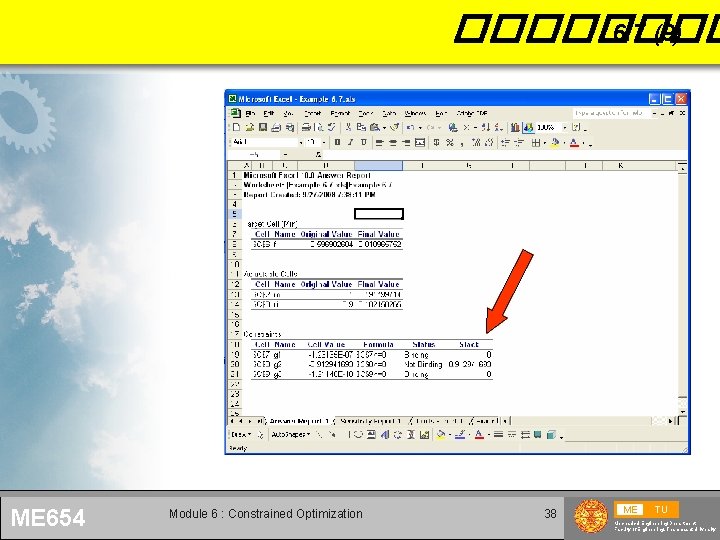The width and height of the screenshot is (720, 540).
Task: Choose Line Style on drawing toolbar
Action: click(498, 434)
